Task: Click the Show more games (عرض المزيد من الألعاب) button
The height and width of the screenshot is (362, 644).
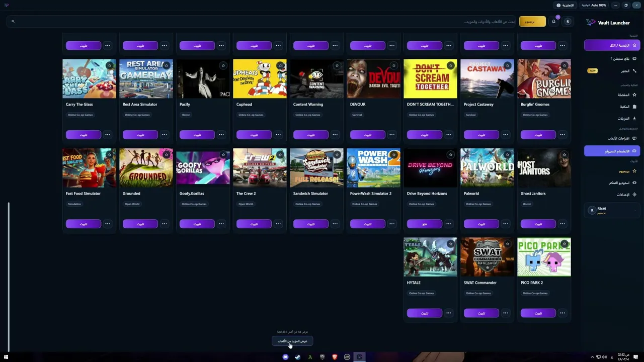Action: click(292, 341)
